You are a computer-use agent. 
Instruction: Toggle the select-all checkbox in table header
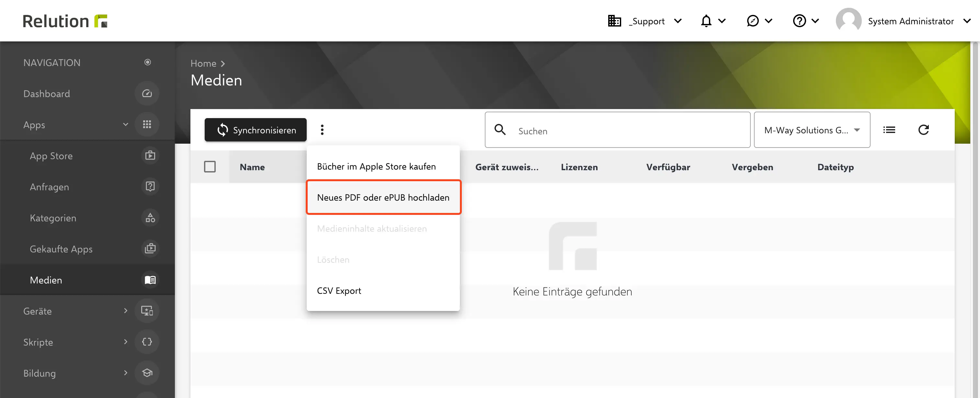[x=210, y=167]
